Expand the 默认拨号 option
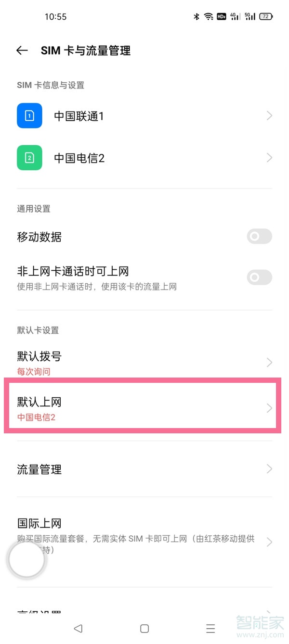This screenshot has height=644, width=289. pyautogui.click(x=144, y=362)
